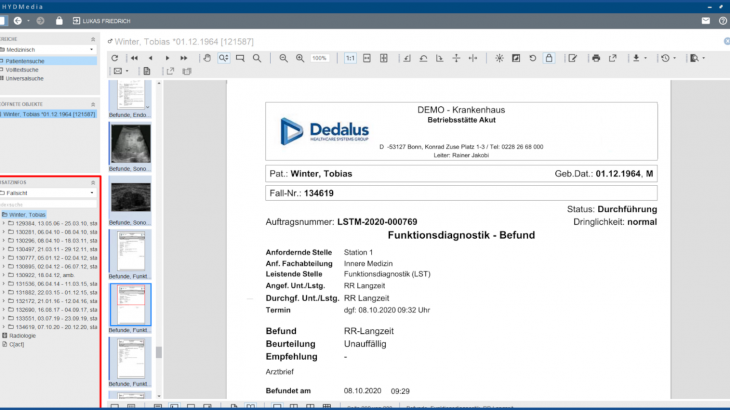Open the Medizinisch dropdown
Viewport: 730px width, 410px height.
48,49
